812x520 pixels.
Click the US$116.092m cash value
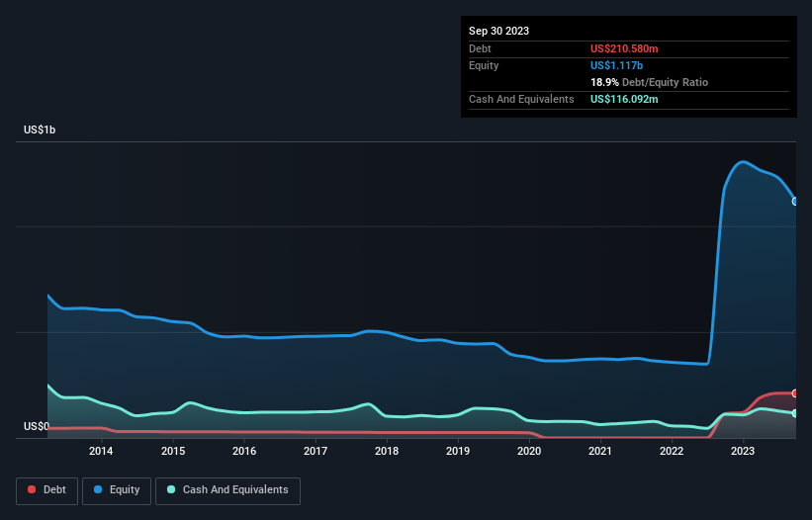(x=624, y=99)
